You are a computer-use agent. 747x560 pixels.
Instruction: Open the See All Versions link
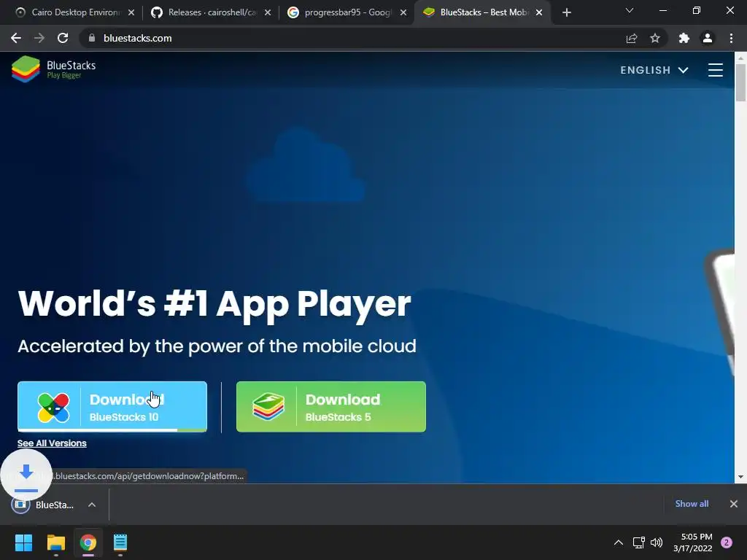pyautogui.click(x=52, y=443)
